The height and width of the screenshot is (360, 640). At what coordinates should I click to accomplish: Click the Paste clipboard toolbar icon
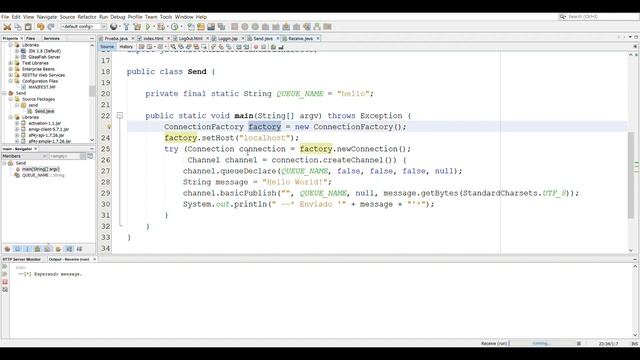coord(28,27)
